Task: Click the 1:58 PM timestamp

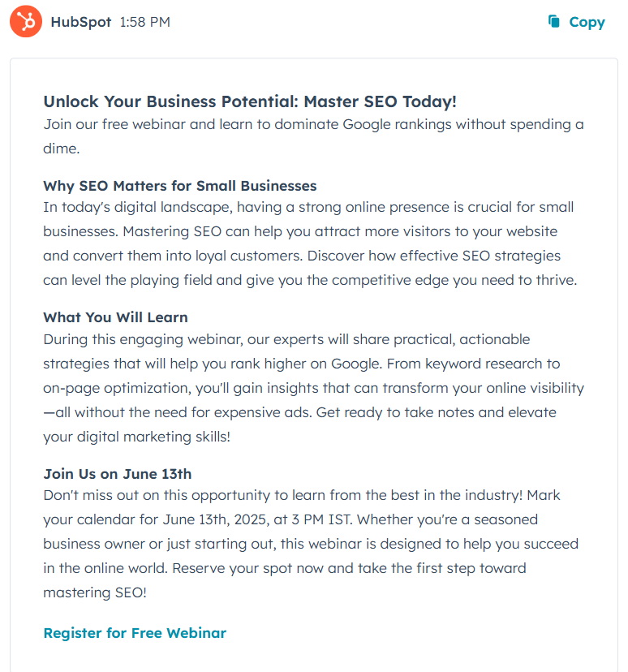Action: click(144, 22)
